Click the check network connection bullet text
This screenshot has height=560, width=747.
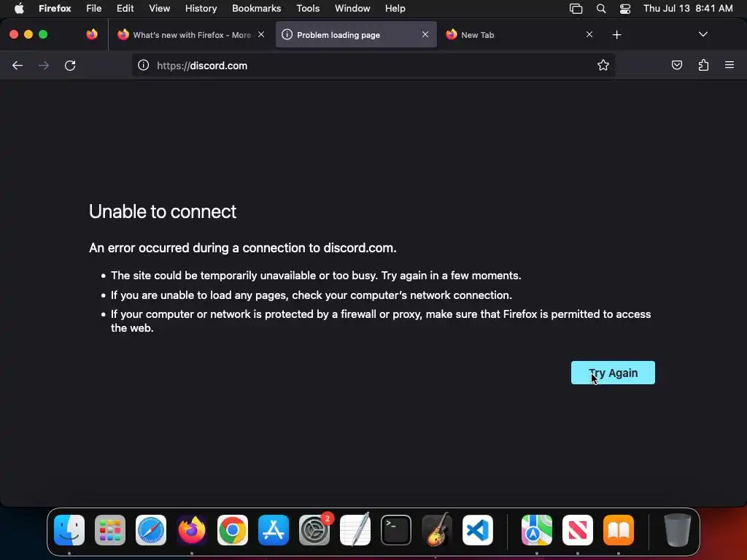click(x=311, y=295)
